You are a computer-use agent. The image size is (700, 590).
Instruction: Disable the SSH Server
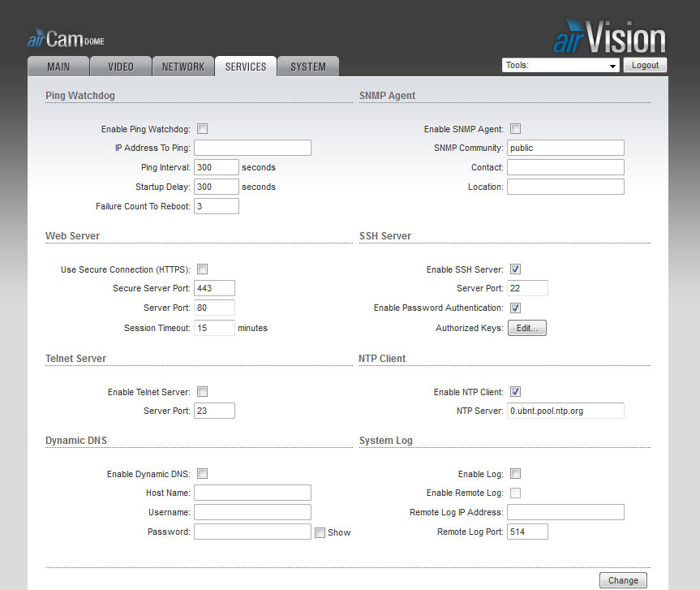[515, 269]
